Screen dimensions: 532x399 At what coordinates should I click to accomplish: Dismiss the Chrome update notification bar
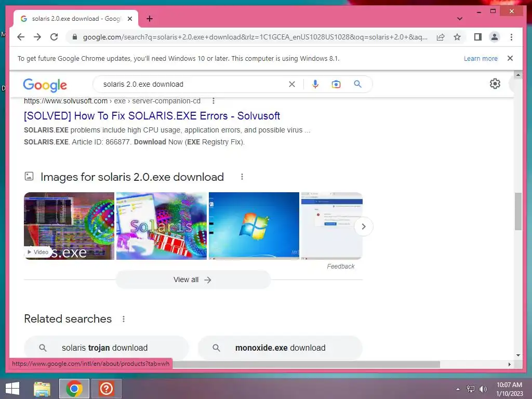tap(510, 58)
